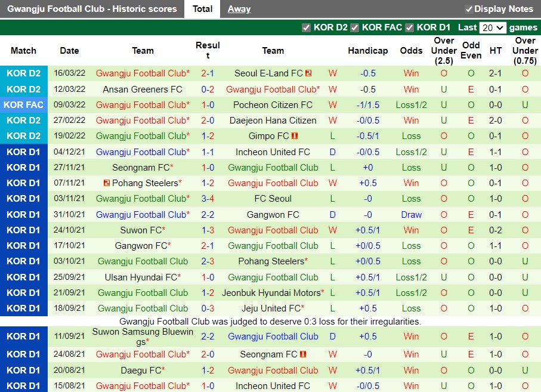Click the red card icon beside Seoul E-Land FC
Screen dimensions: 541x392
coord(307,73)
